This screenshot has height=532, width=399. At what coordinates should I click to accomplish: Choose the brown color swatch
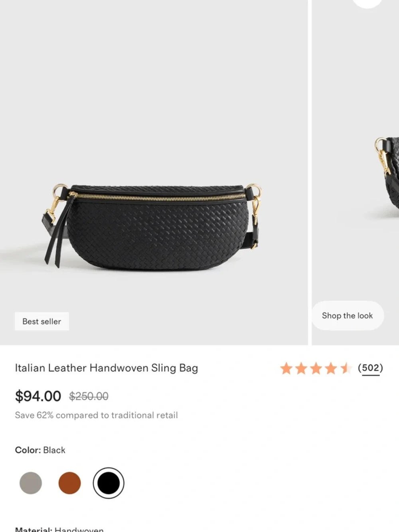[x=69, y=483]
